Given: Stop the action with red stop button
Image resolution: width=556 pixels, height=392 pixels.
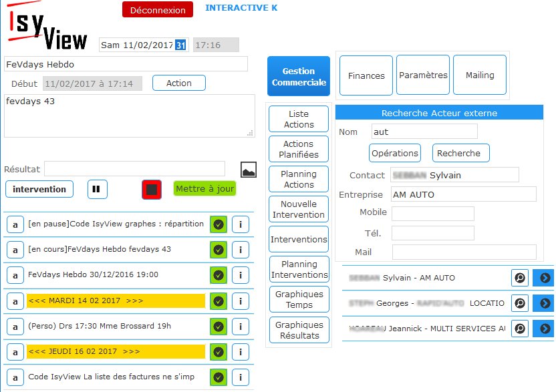Looking at the screenshot, I should click(152, 189).
